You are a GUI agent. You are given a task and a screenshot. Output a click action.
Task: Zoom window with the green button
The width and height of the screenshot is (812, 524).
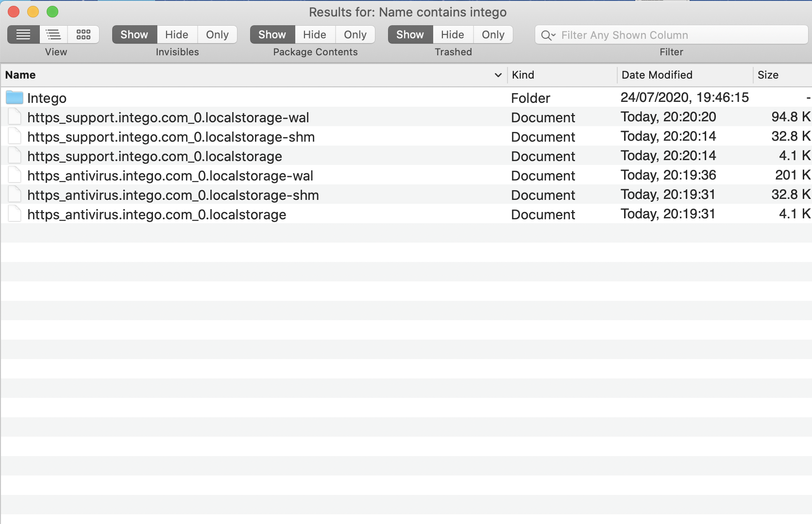click(x=52, y=12)
